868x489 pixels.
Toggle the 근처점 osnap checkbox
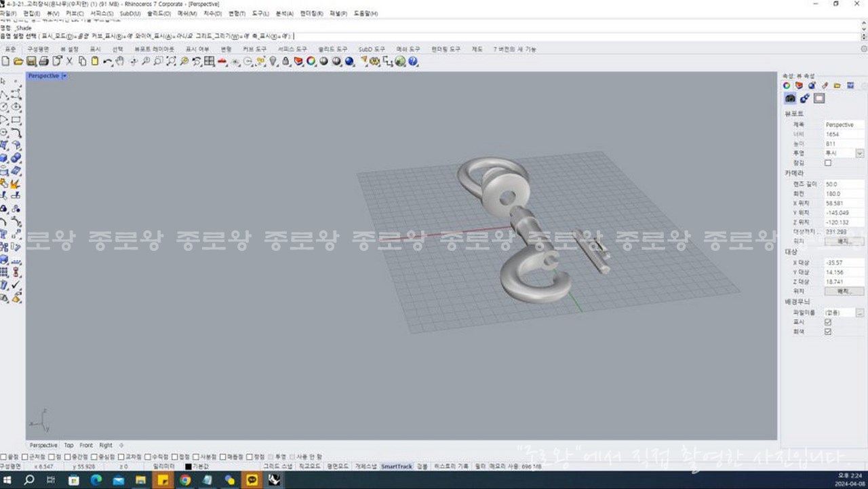point(26,457)
